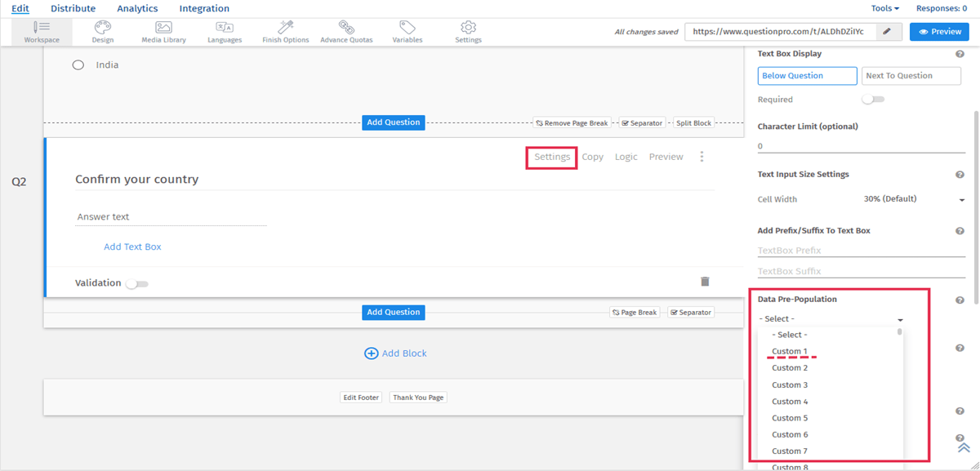Click the TextBox Prefix input field
Screen dimensions: 980x471
point(861,251)
